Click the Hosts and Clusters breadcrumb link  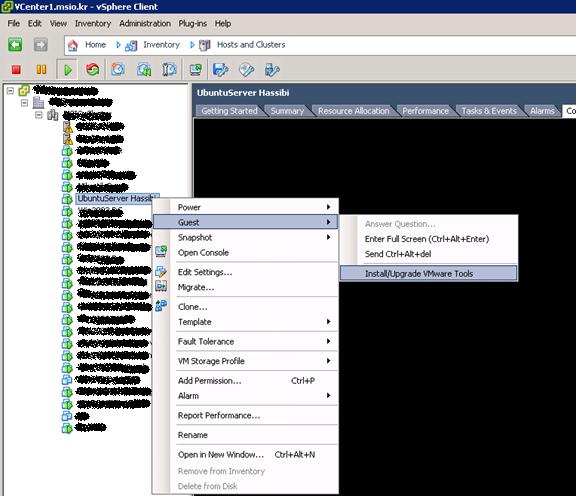251,45
